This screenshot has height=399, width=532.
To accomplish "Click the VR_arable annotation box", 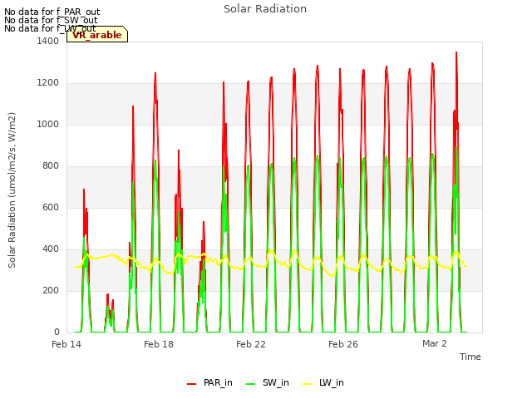I will click(97, 34).
